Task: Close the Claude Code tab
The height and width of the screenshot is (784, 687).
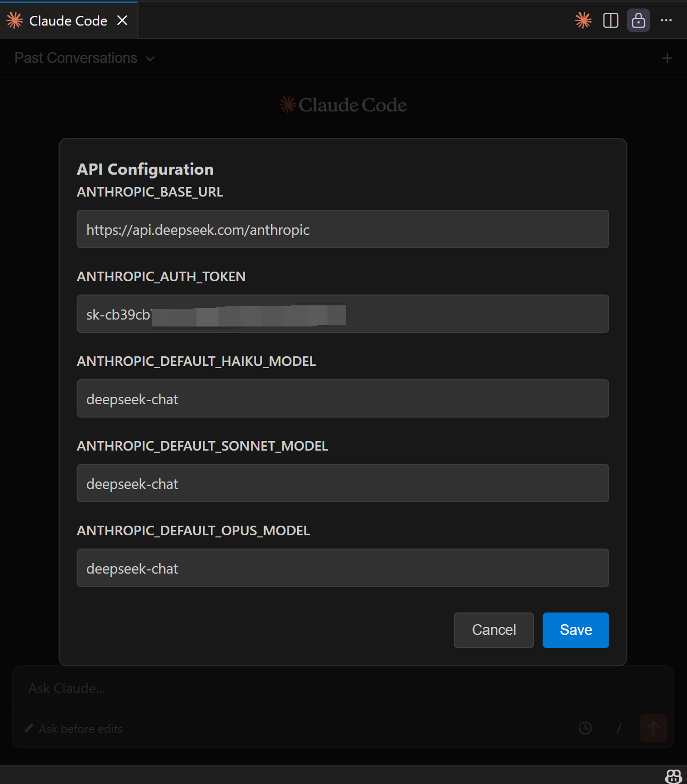Action: 122,21
